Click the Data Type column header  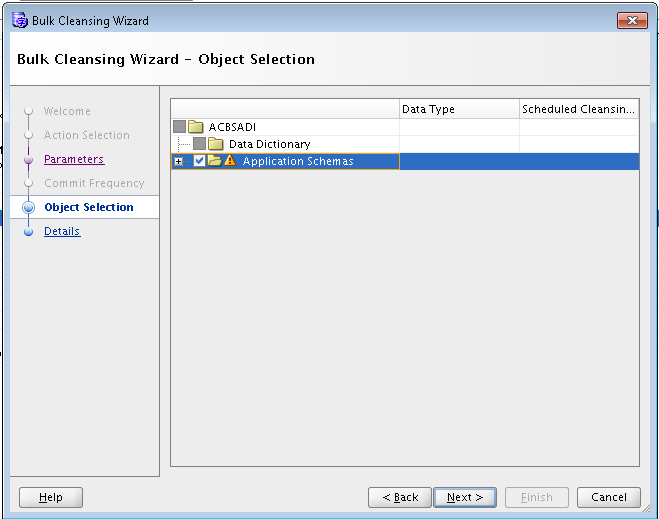(458, 109)
